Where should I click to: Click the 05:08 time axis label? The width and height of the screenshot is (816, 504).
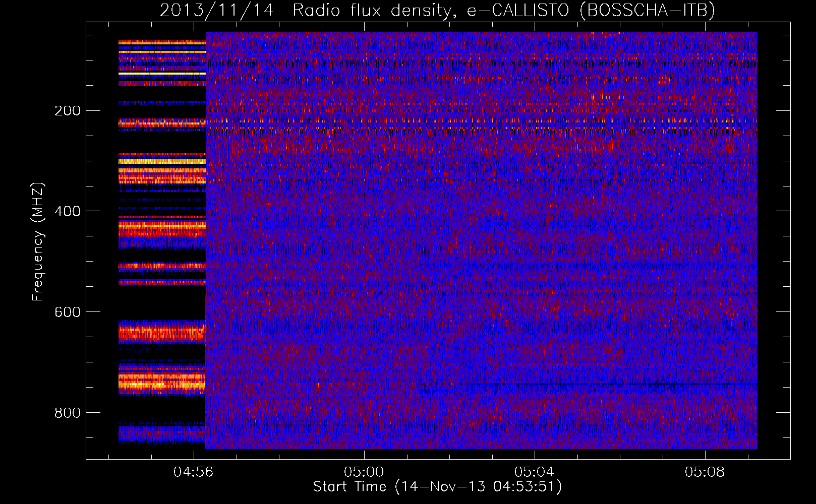(x=705, y=472)
